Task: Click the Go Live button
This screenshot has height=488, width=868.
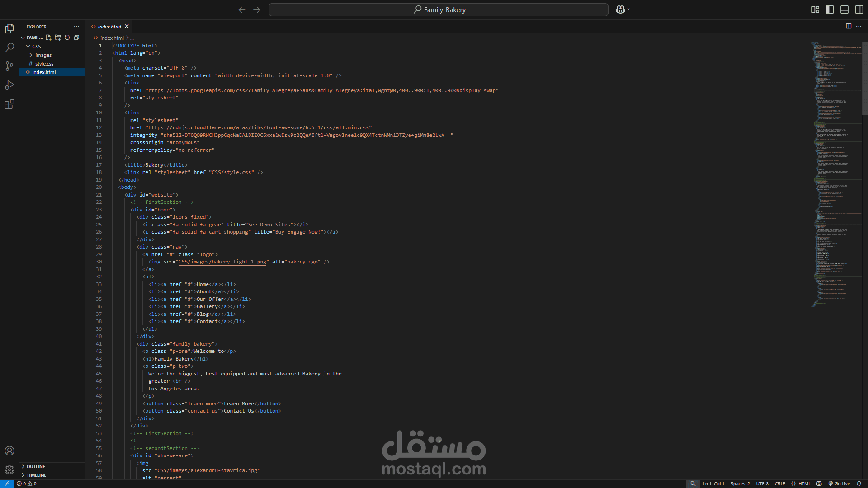Action: coord(839,483)
